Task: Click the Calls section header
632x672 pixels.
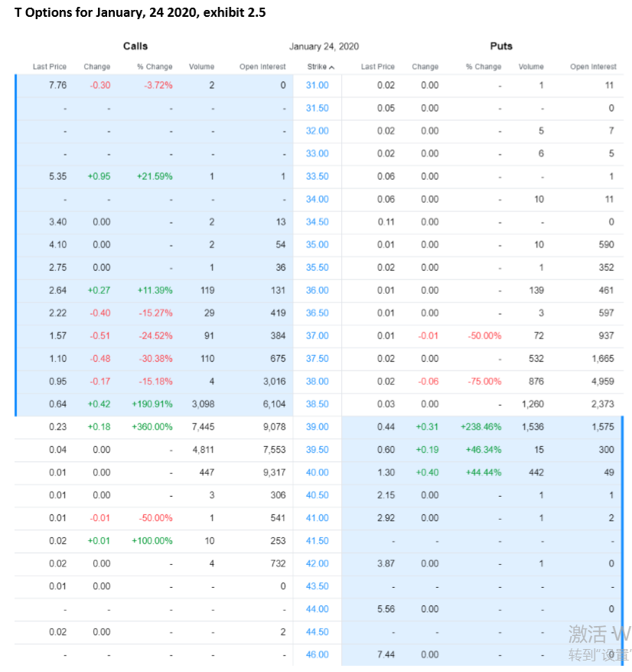Action: click(x=135, y=46)
